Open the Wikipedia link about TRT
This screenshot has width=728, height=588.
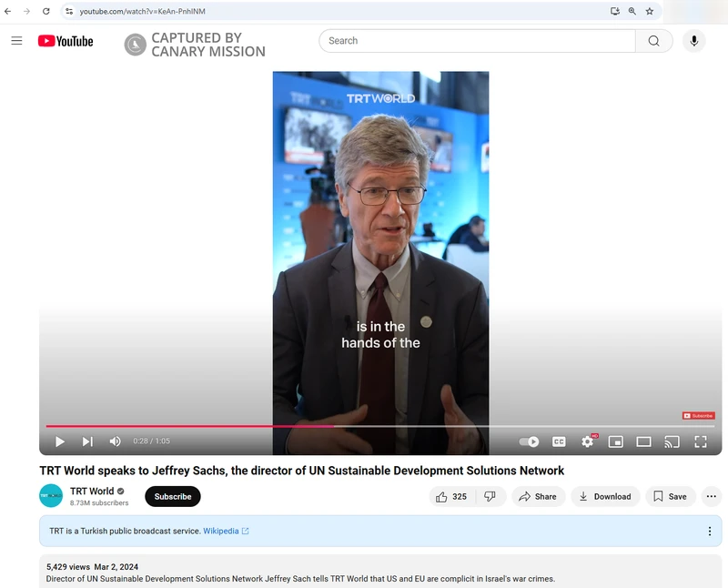point(226,531)
